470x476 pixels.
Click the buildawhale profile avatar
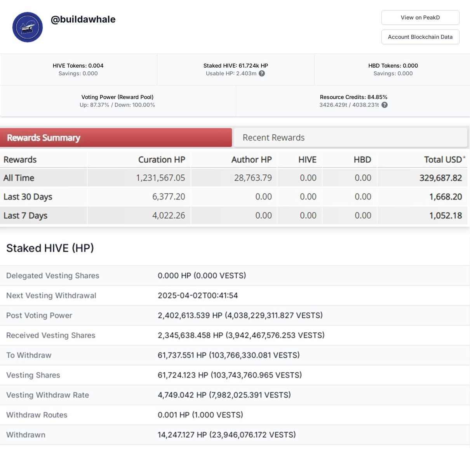click(28, 27)
